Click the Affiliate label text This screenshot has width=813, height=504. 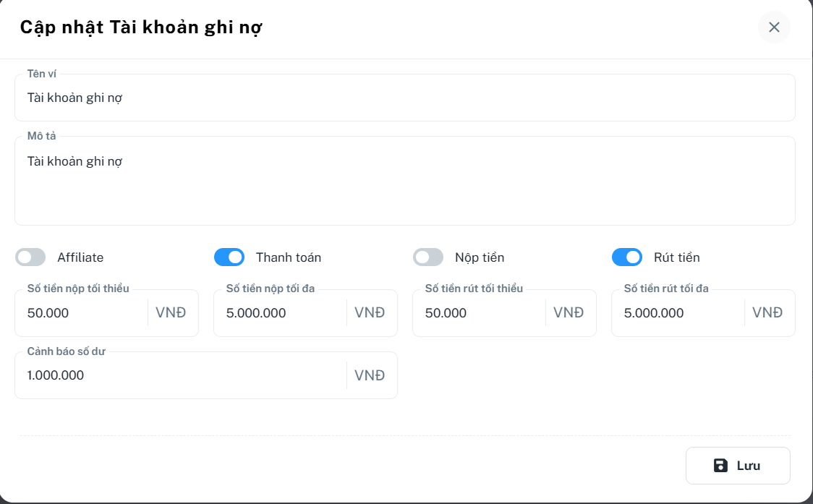coord(80,257)
